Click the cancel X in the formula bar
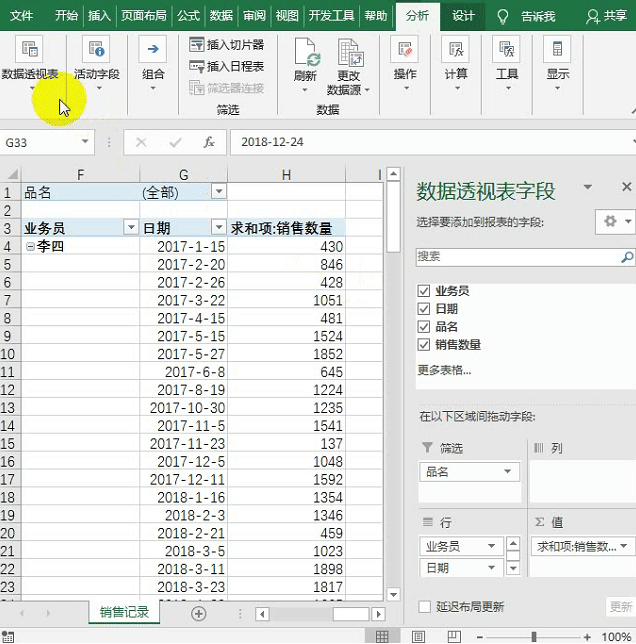The width and height of the screenshot is (636, 644). tap(141, 142)
